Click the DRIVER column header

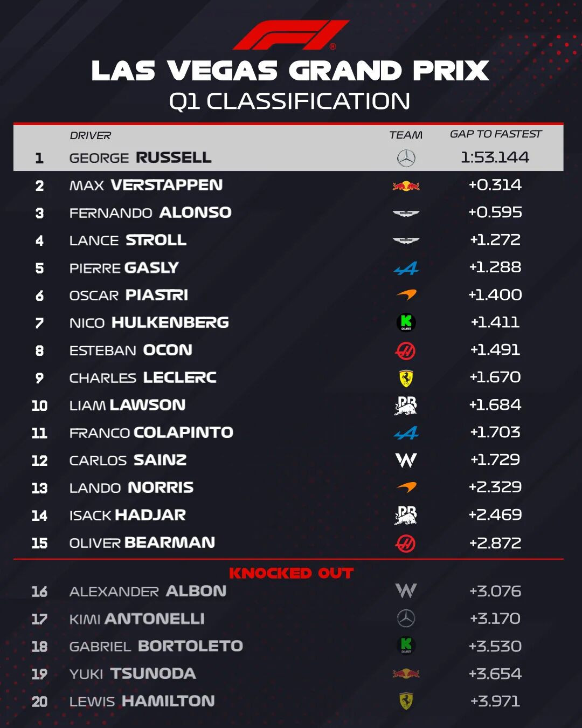click(90, 135)
